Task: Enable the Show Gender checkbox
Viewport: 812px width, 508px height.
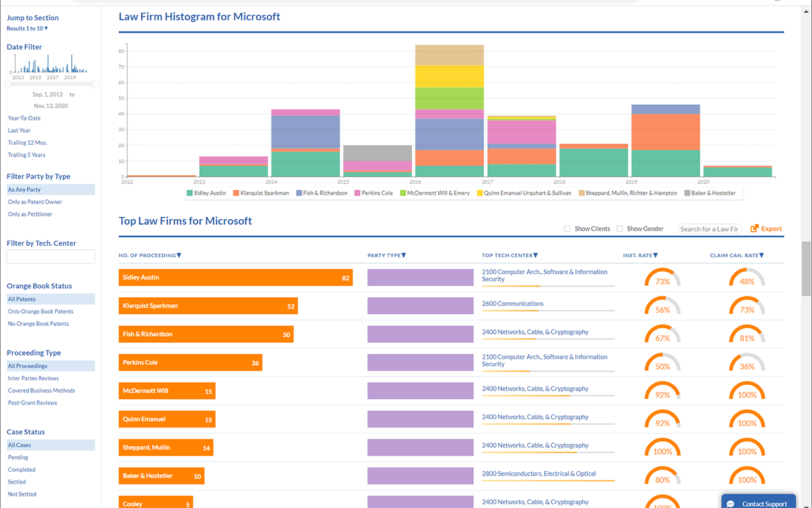Action: (620, 229)
